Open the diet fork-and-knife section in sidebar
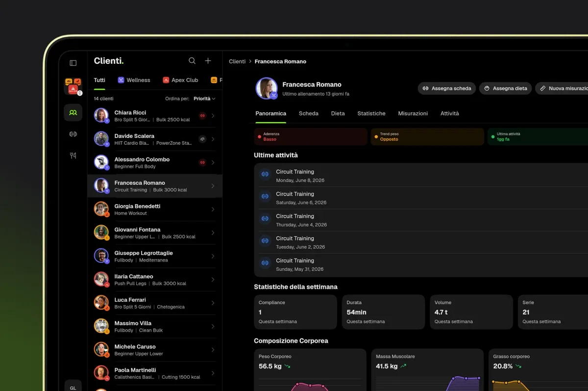Screen dimensions: 588x391 click(x=73, y=156)
